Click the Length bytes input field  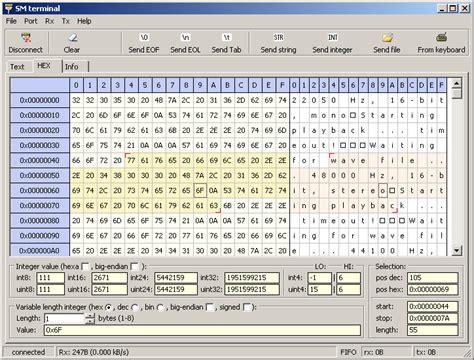[65, 319]
